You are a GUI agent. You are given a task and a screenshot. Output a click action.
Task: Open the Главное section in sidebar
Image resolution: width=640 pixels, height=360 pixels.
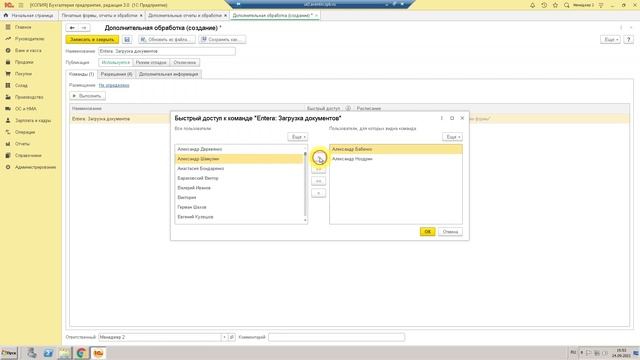[23, 27]
